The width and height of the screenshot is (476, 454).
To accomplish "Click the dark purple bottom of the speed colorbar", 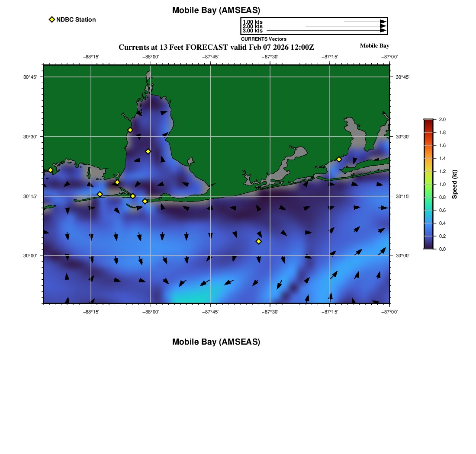I will pos(428,246).
